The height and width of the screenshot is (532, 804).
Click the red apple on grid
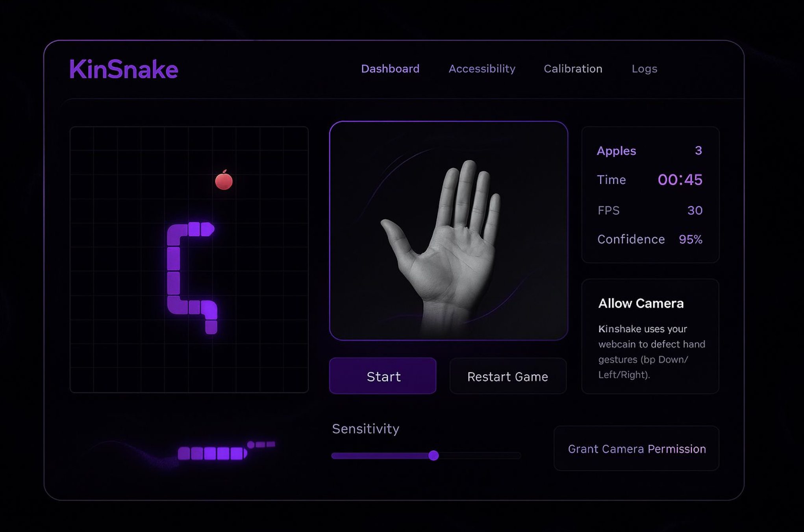click(x=224, y=181)
